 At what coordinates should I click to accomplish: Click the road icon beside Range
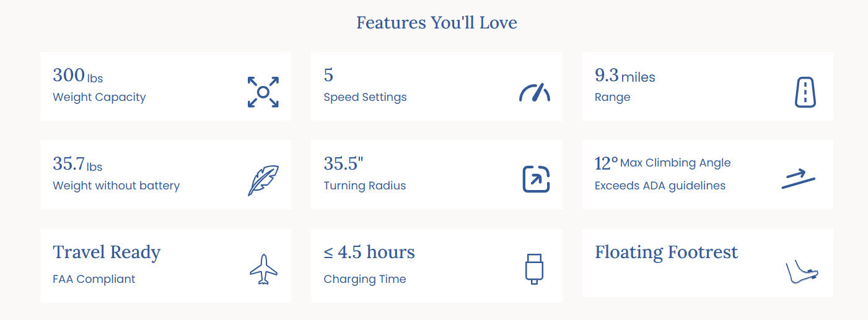[805, 92]
